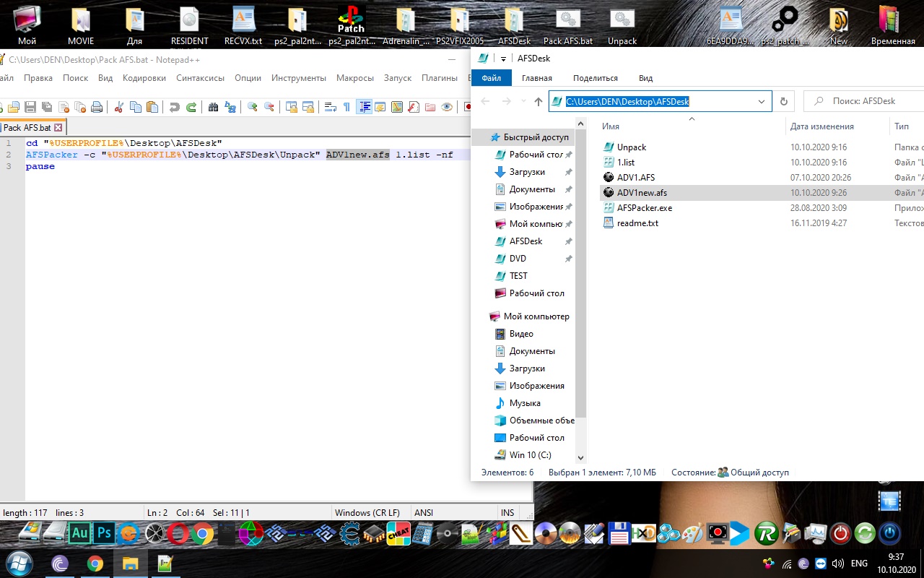Toggle synchronize vertical scrolling icon
The image size is (924, 578).
(x=292, y=107)
